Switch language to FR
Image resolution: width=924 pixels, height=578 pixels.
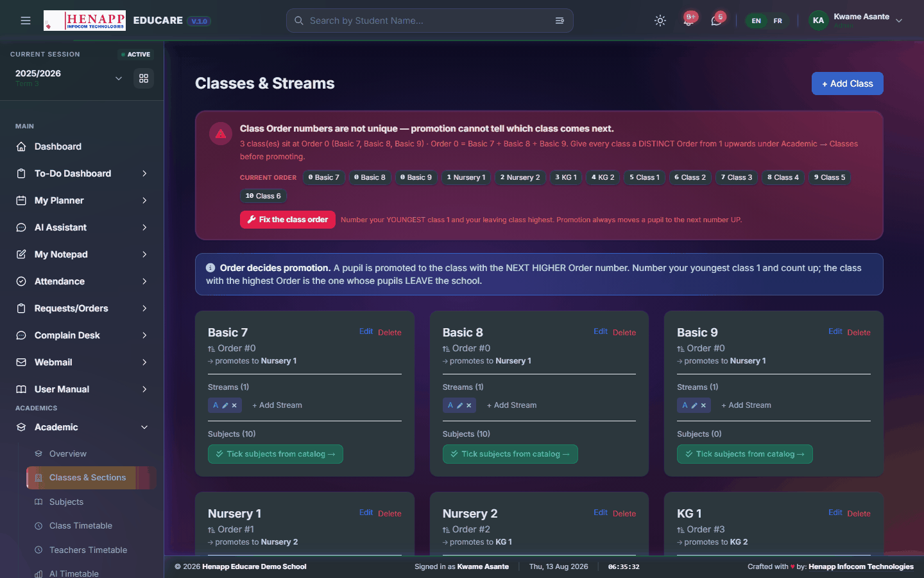pyautogui.click(x=778, y=21)
